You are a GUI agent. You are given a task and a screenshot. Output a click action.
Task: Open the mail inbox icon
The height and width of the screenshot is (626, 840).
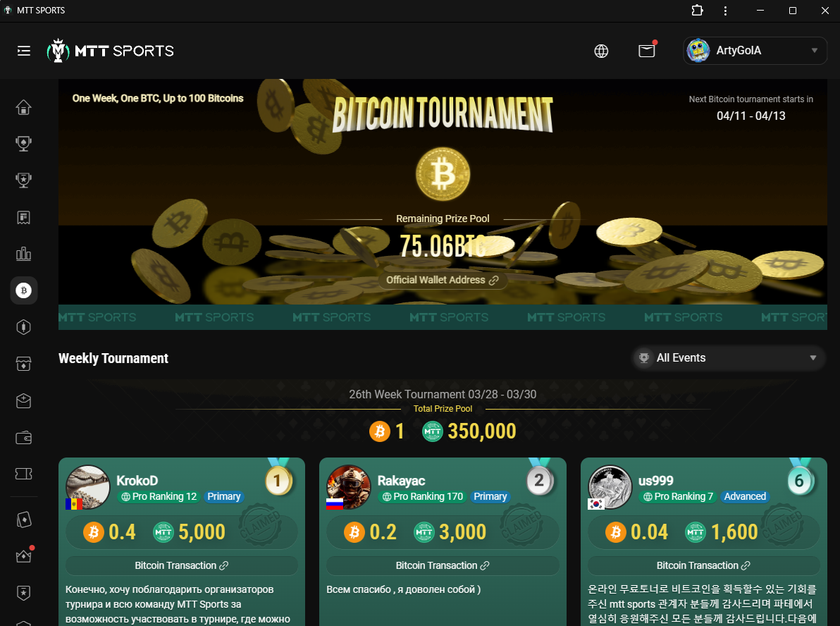(647, 51)
